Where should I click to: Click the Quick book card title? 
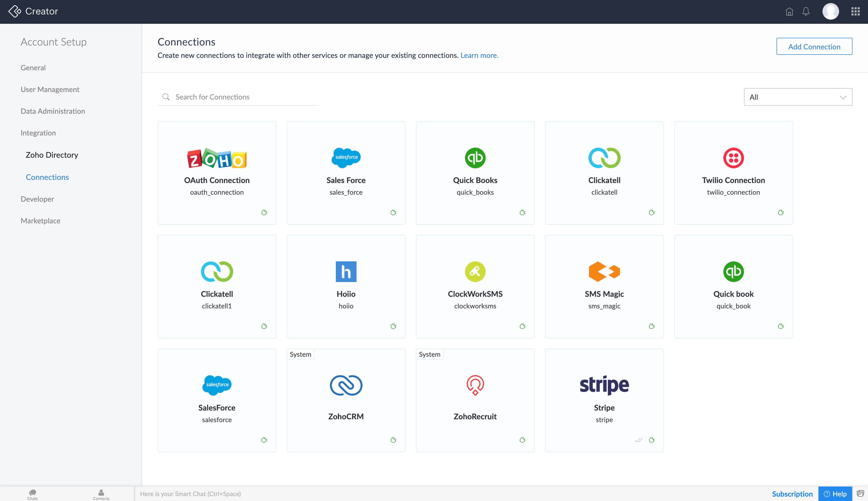click(733, 294)
